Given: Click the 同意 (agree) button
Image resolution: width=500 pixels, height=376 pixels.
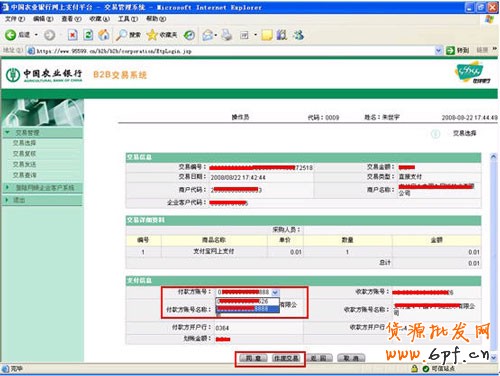Looking at the screenshot, I should (x=253, y=358).
